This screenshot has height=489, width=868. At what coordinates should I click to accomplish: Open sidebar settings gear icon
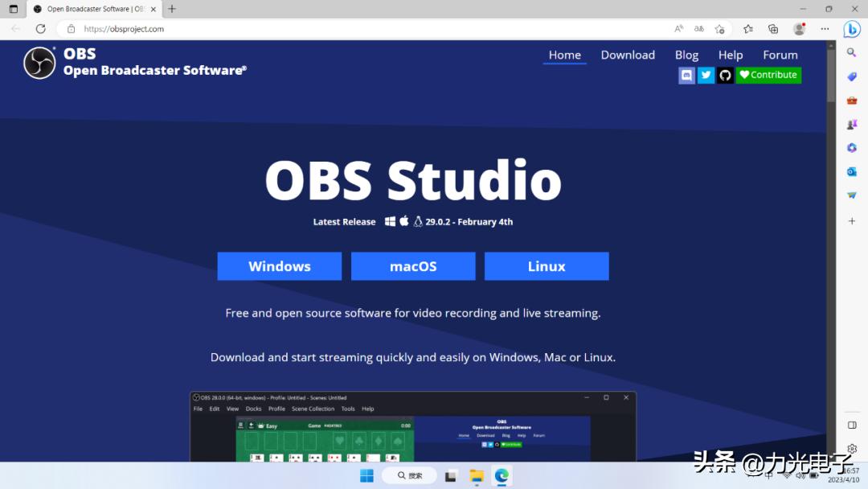tap(852, 449)
